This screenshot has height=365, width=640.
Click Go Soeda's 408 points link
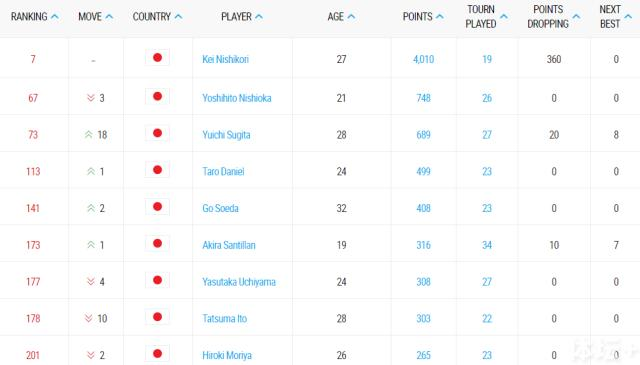423,208
